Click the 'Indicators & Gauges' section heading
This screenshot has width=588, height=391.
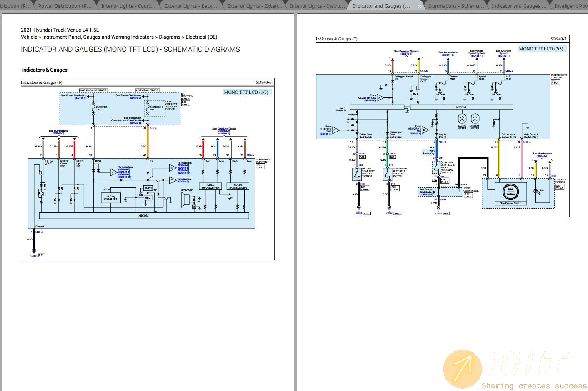click(x=45, y=70)
